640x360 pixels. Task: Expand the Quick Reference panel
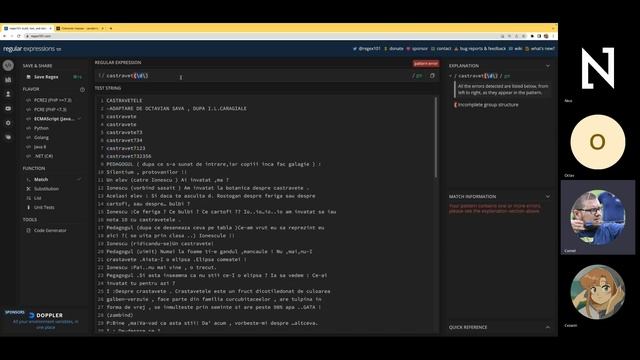548,327
